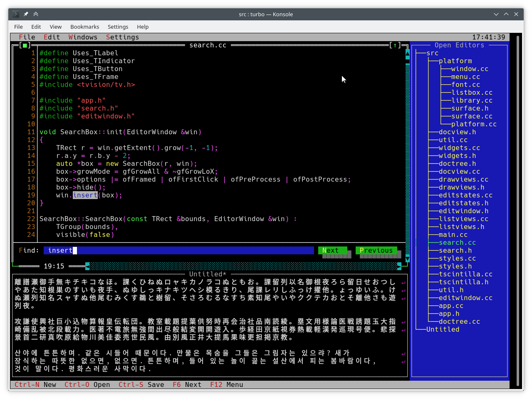Collapse the platform folder in the tree

click(x=455, y=61)
